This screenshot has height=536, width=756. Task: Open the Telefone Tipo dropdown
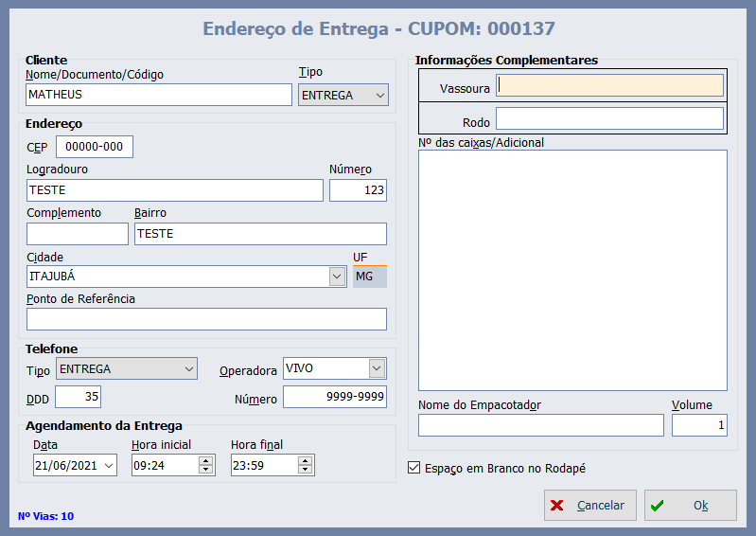[x=188, y=368]
